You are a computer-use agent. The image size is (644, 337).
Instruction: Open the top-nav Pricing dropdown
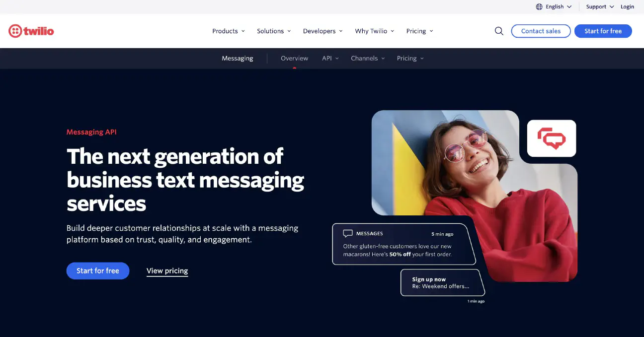pyautogui.click(x=420, y=31)
